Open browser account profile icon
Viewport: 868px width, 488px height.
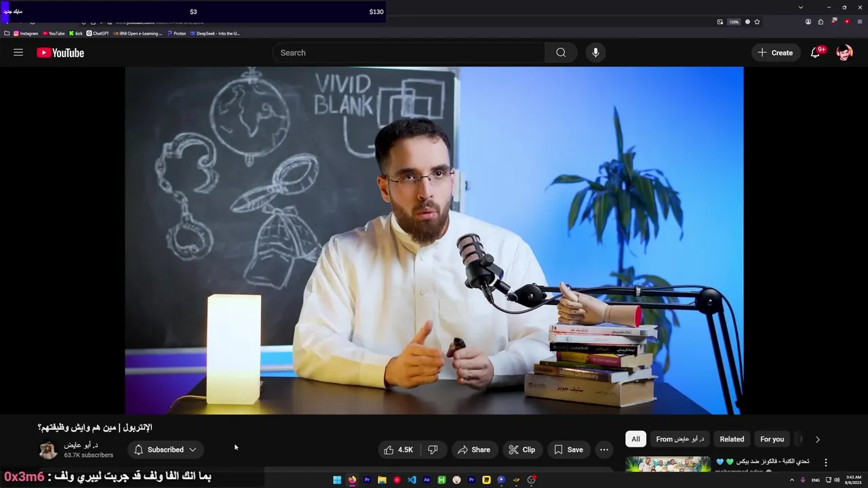click(x=808, y=22)
